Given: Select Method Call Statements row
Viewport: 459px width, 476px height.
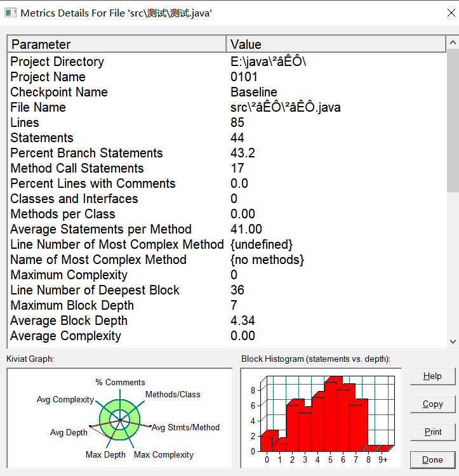Looking at the screenshot, I should coord(227,168).
